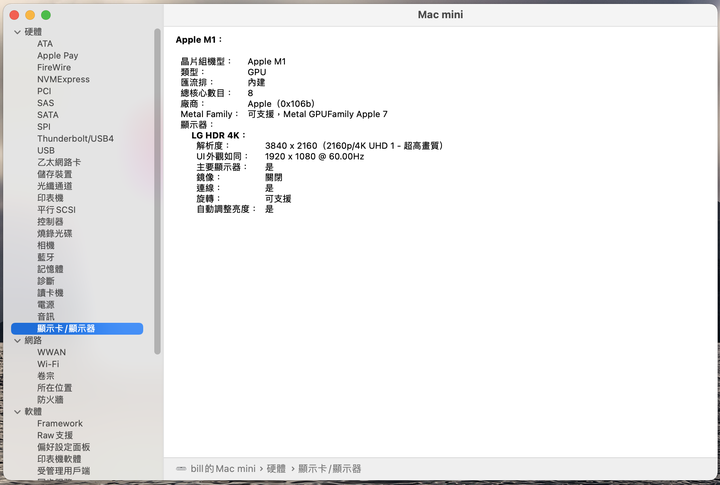
Task: Select WWAN under 網路
Action: tap(51, 352)
